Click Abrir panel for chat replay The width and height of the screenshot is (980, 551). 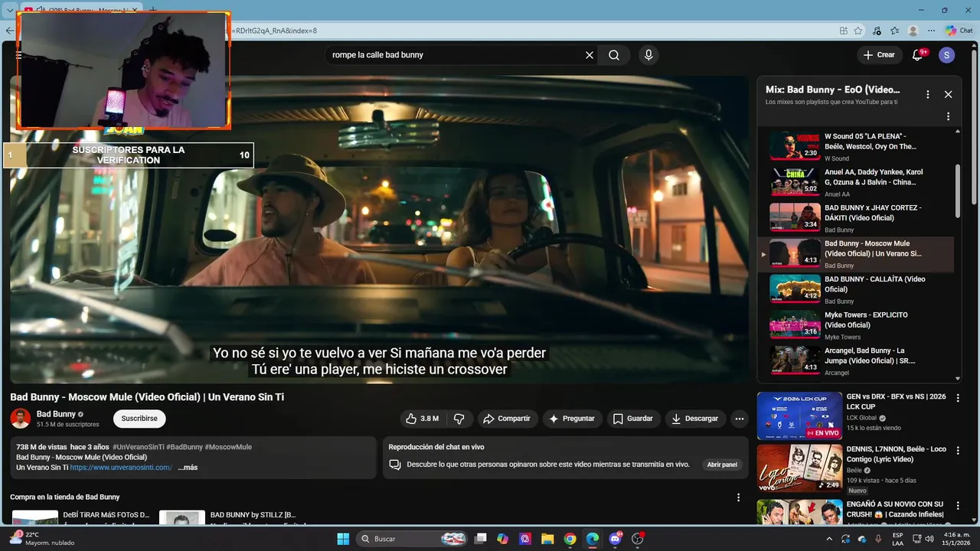(x=722, y=465)
